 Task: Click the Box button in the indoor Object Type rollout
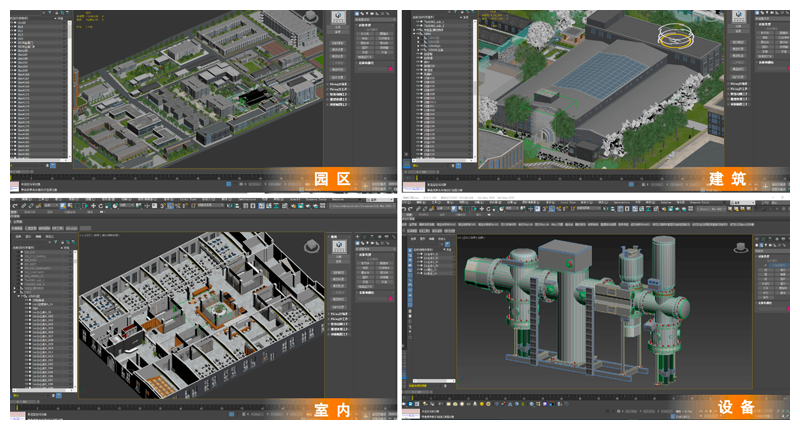pyautogui.click(x=365, y=263)
